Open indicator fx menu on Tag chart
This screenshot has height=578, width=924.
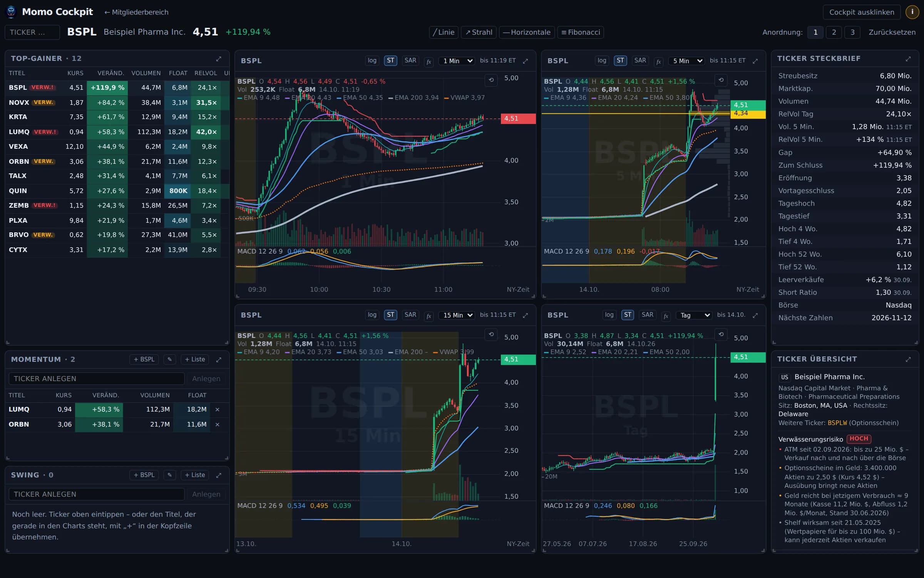[x=666, y=316]
